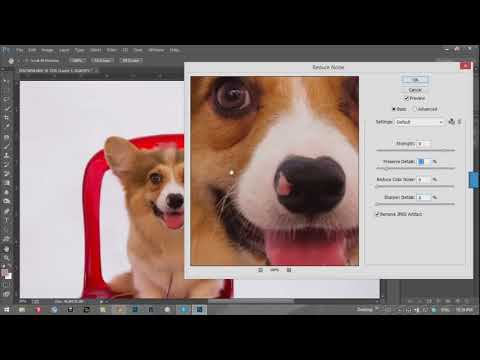Open the Filter menu
The height and width of the screenshot is (360, 480).
coord(111,50)
